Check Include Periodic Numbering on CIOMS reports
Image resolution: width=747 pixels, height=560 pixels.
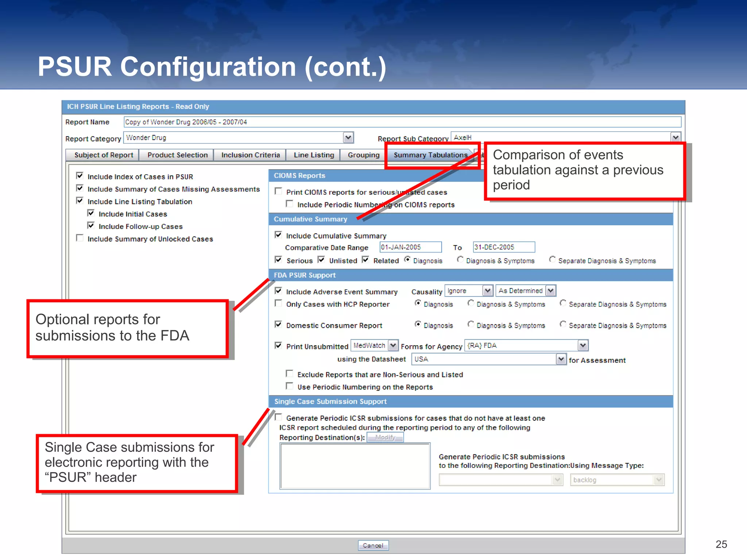290,204
